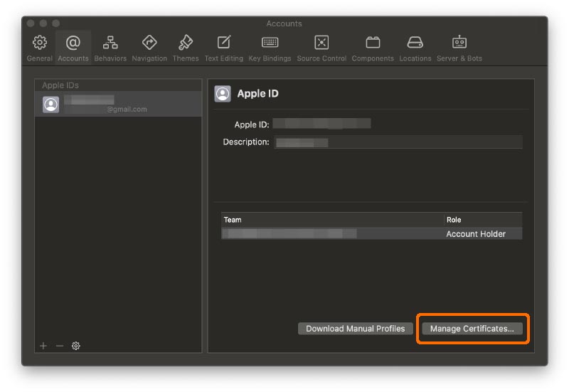
Task: Add a new Apple ID with plus button
Action: tap(43, 346)
